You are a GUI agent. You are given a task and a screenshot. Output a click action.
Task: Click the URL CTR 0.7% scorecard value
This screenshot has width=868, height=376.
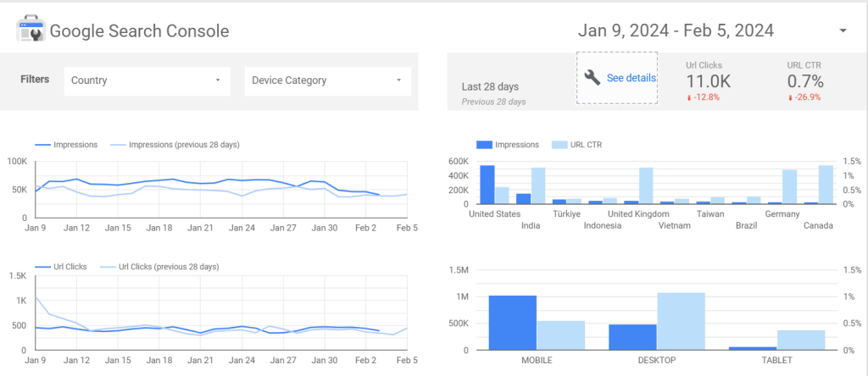click(x=805, y=81)
